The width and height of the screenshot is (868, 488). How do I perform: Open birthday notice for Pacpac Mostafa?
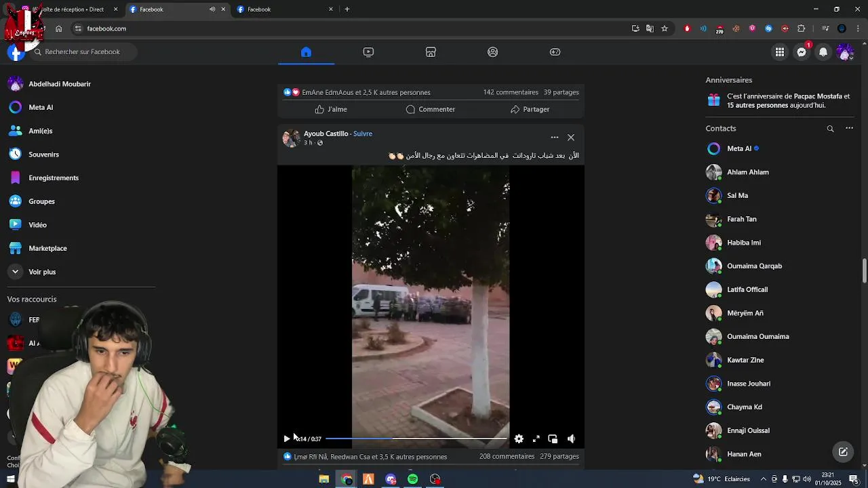point(781,101)
